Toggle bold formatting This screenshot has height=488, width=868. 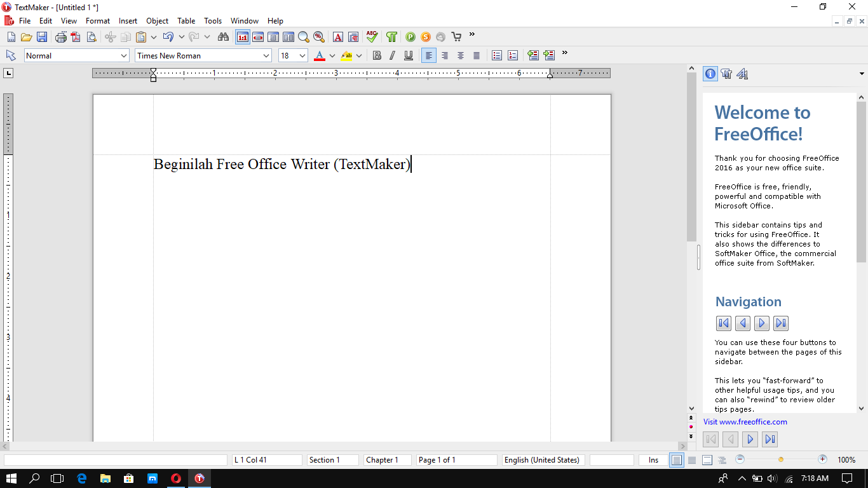click(377, 55)
